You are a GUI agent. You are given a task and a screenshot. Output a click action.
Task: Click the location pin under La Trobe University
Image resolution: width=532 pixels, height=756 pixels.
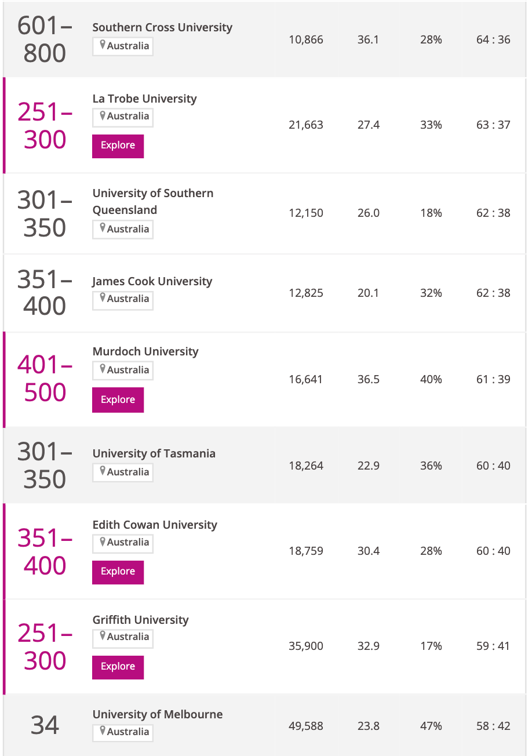[103, 116]
